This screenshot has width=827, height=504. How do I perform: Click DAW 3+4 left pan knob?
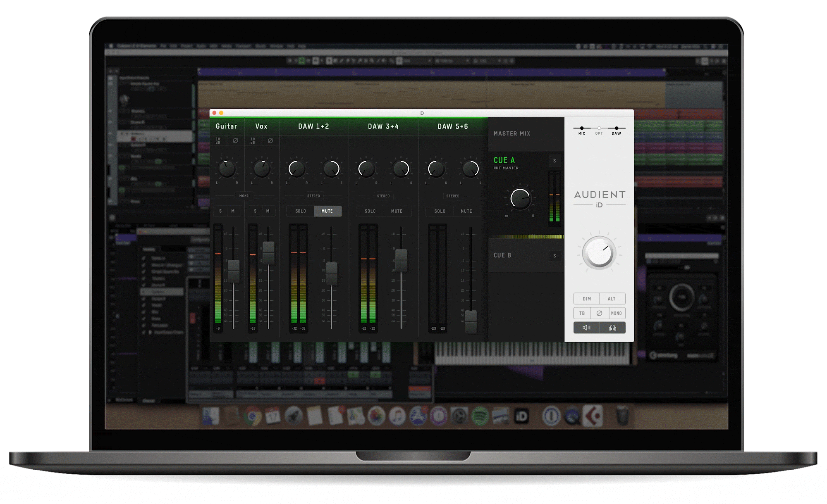click(366, 169)
